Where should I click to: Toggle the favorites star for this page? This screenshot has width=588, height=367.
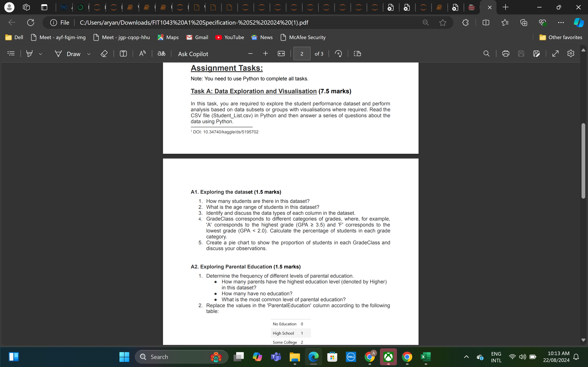click(x=443, y=22)
